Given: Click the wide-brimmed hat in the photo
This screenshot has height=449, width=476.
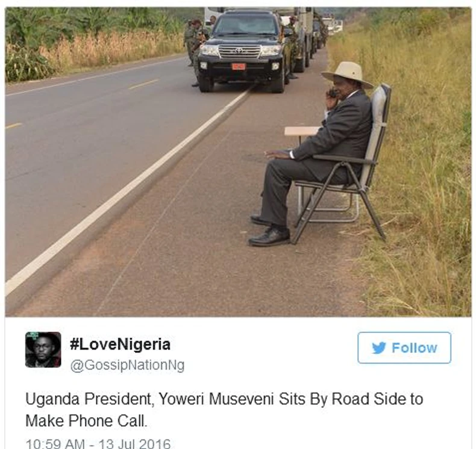Looking at the screenshot, I should point(347,74).
